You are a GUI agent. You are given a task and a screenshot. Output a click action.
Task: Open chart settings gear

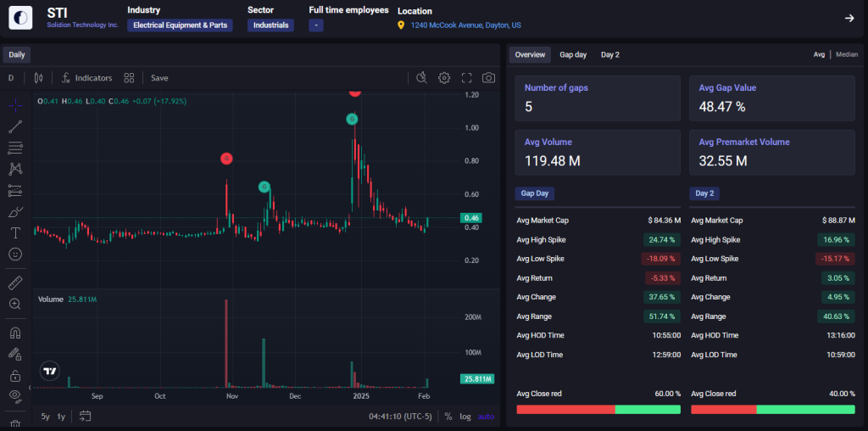[444, 78]
